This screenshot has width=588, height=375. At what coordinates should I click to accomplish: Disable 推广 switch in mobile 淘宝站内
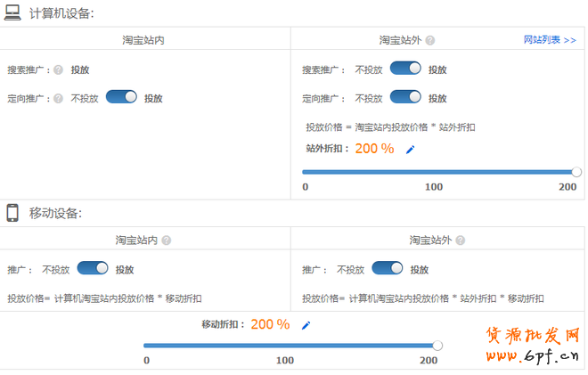click(x=93, y=268)
